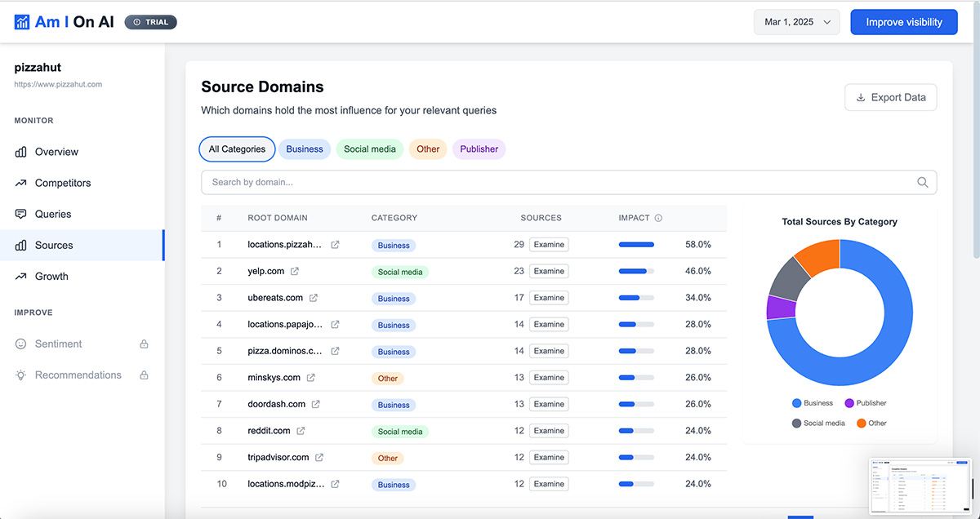The height and width of the screenshot is (519, 980).
Task: Click the Sentiment lock icon
Action: [145, 344]
